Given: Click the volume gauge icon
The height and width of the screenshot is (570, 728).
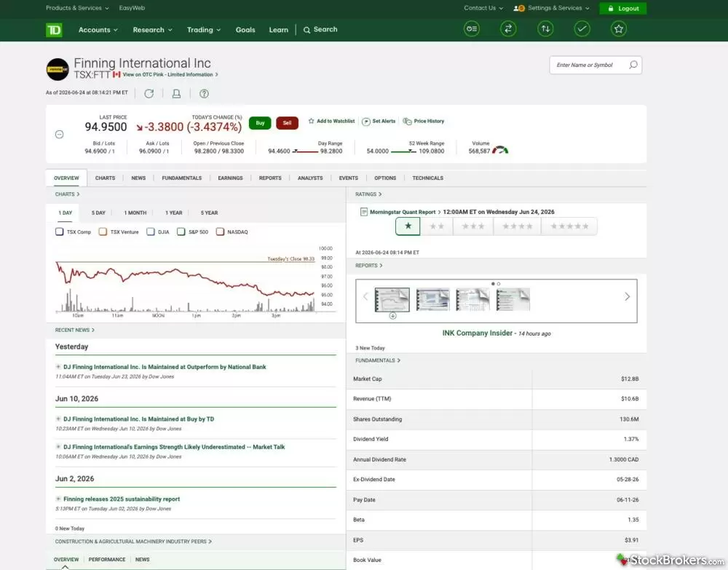Looking at the screenshot, I should [x=501, y=151].
